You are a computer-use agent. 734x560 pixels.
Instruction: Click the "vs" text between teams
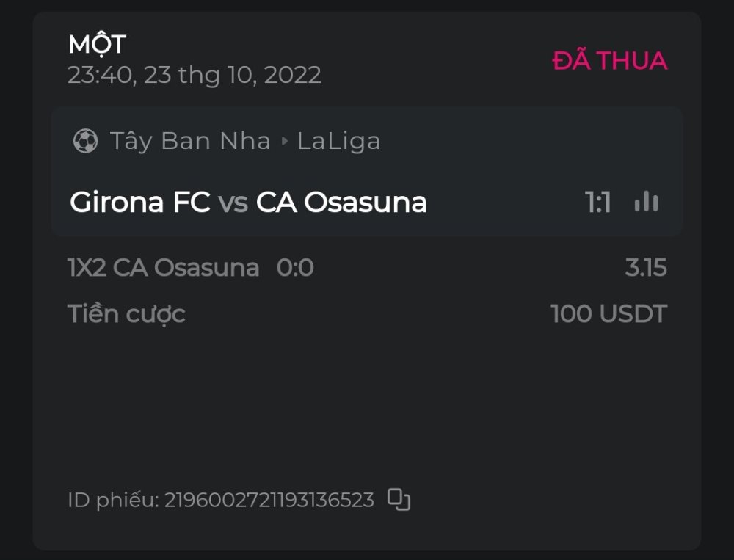[233, 203]
